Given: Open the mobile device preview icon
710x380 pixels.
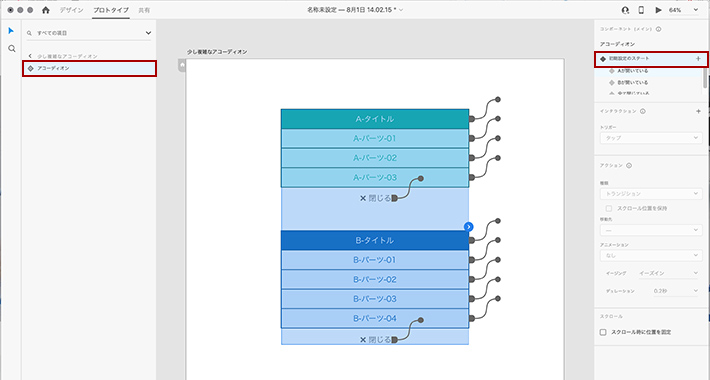Looking at the screenshot, I should (641, 10).
